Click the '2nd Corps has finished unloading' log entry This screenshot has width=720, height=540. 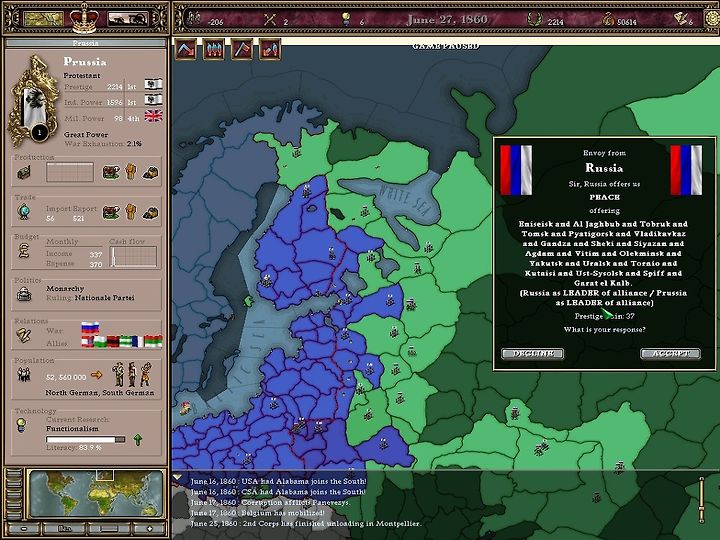point(306,523)
